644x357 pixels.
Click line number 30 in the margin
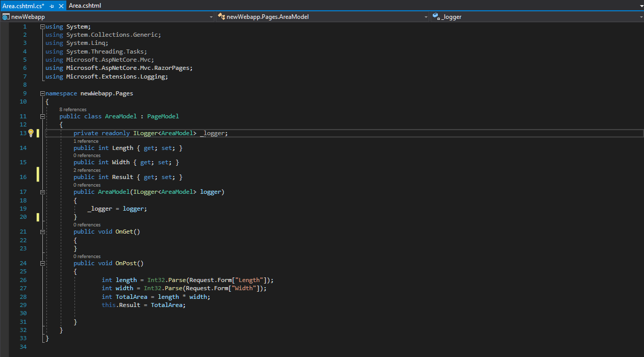(23, 313)
